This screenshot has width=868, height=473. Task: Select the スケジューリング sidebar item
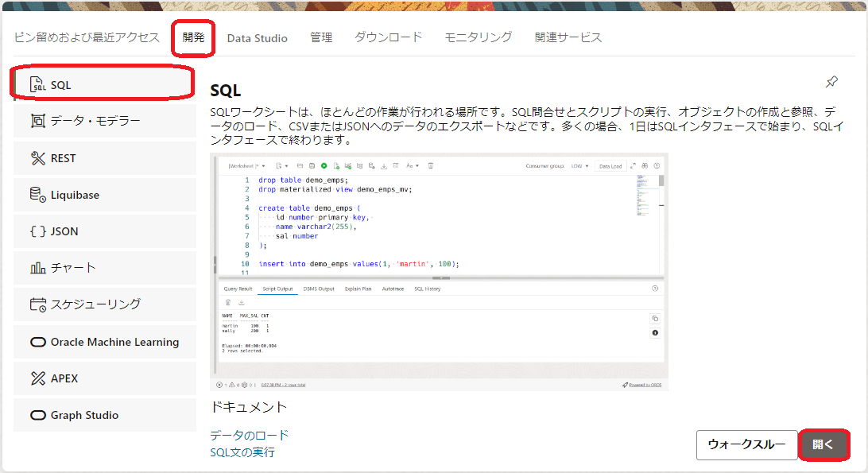pos(104,304)
